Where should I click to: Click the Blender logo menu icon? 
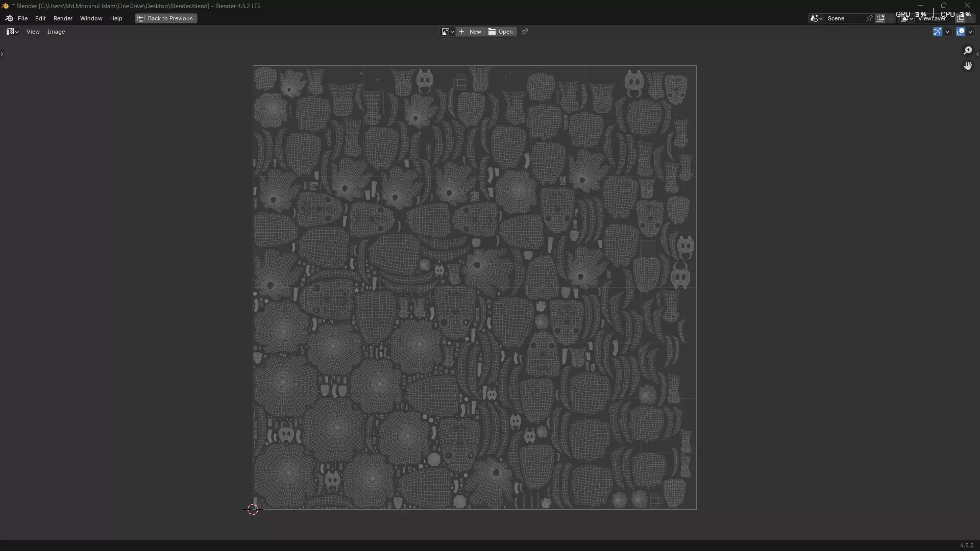[9, 18]
